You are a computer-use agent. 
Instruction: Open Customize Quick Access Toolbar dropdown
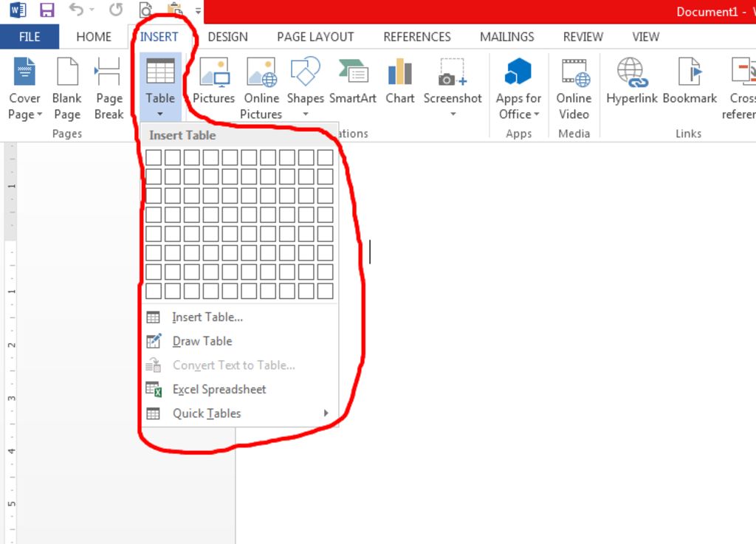tap(198, 10)
